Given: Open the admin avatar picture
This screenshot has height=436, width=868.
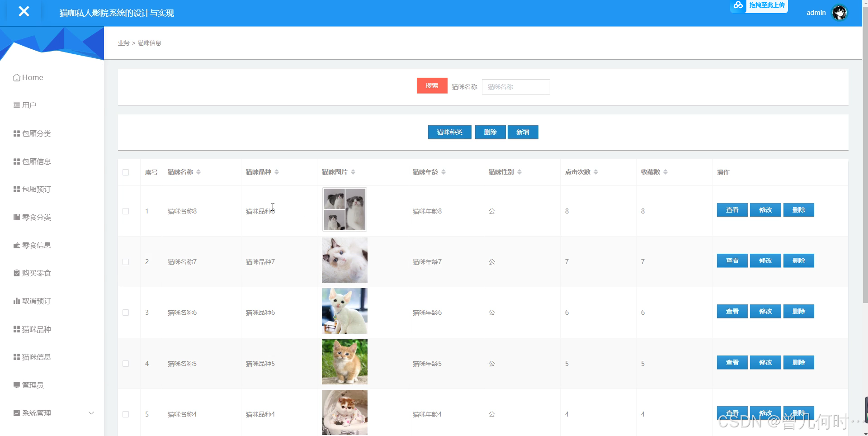Looking at the screenshot, I should tap(840, 13).
